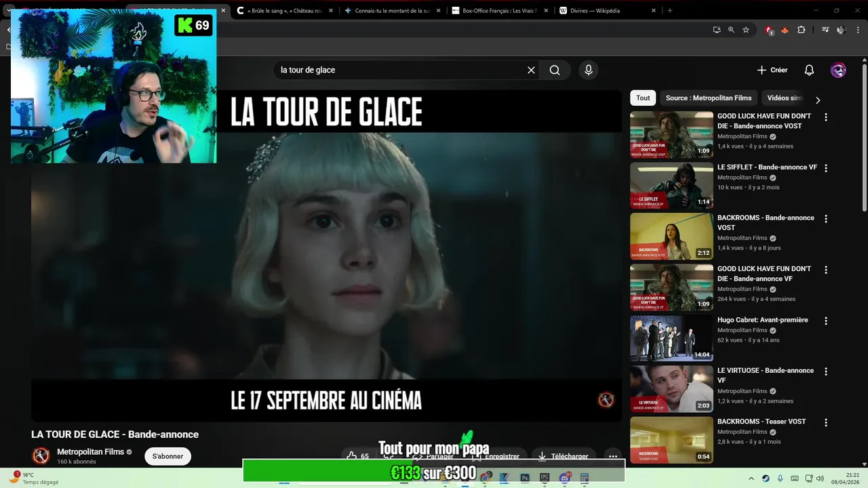Clear the YouTube search box text

pyautogui.click(x=531, y=70)
